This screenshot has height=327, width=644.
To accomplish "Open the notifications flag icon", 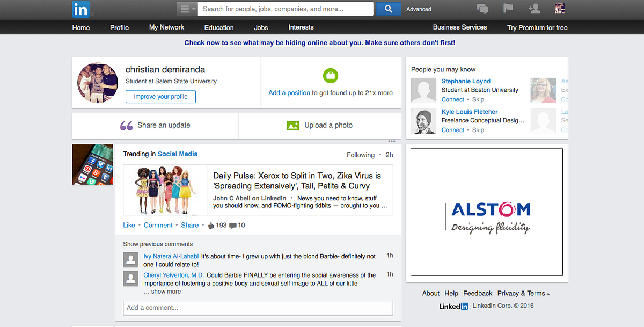I will point(508,9).
